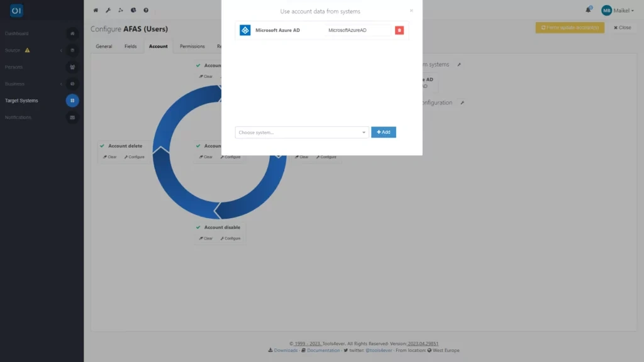Click the Notifications envelope icon
The height and width of the screenshot is (362, 644).
pyautogui.click(x=72, y=117)
